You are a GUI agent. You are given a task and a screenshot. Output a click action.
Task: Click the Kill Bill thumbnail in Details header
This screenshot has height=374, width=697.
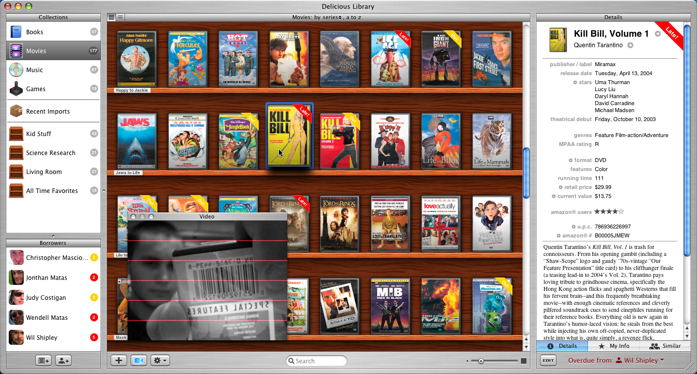[558, 40]
